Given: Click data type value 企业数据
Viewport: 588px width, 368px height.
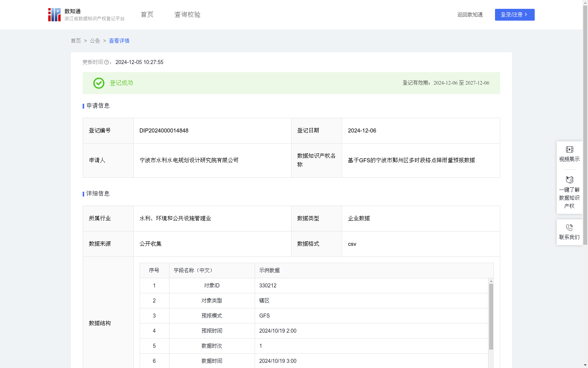Looking at the screenshot, I should (359, 219).
